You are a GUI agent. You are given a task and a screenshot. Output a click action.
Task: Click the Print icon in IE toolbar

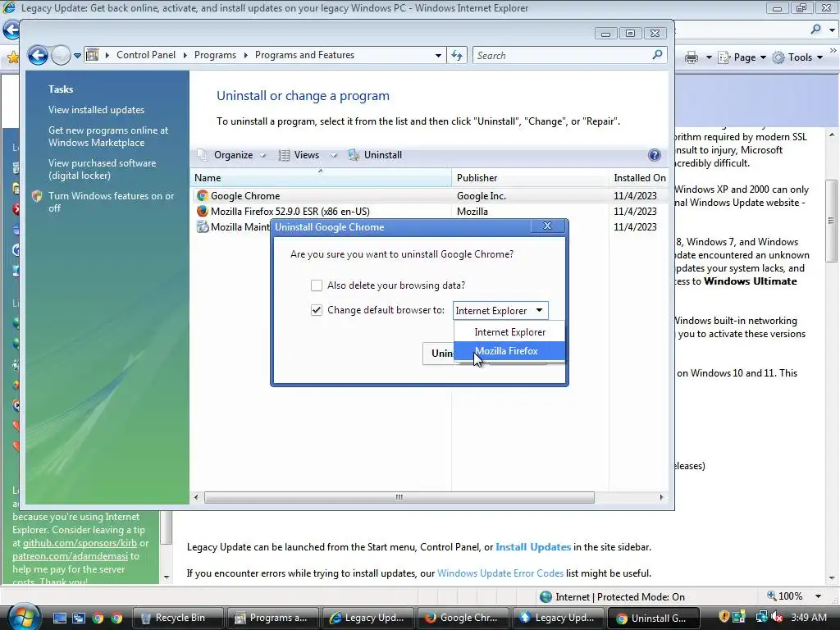pyautogui.click(x=692, y=57)
